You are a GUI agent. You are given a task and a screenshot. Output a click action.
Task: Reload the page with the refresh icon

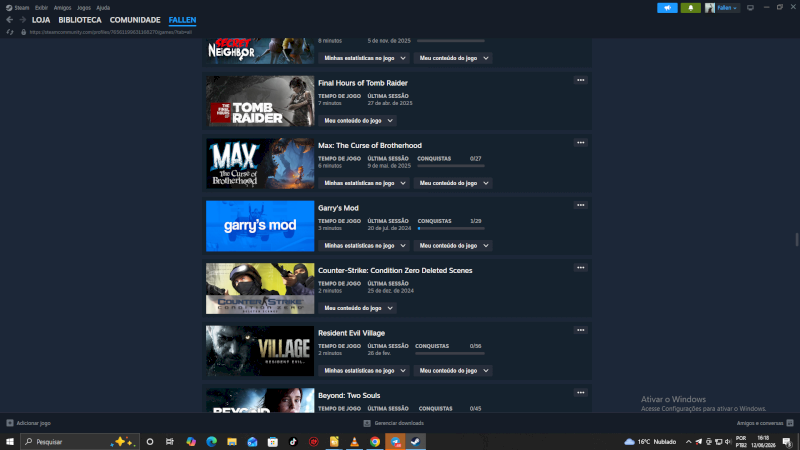tap(10, 32)
